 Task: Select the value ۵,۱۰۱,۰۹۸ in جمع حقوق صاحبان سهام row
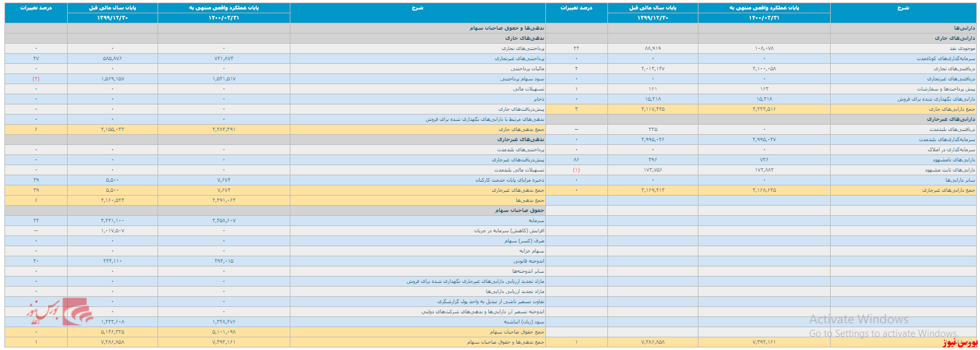(x=224, y=332)
